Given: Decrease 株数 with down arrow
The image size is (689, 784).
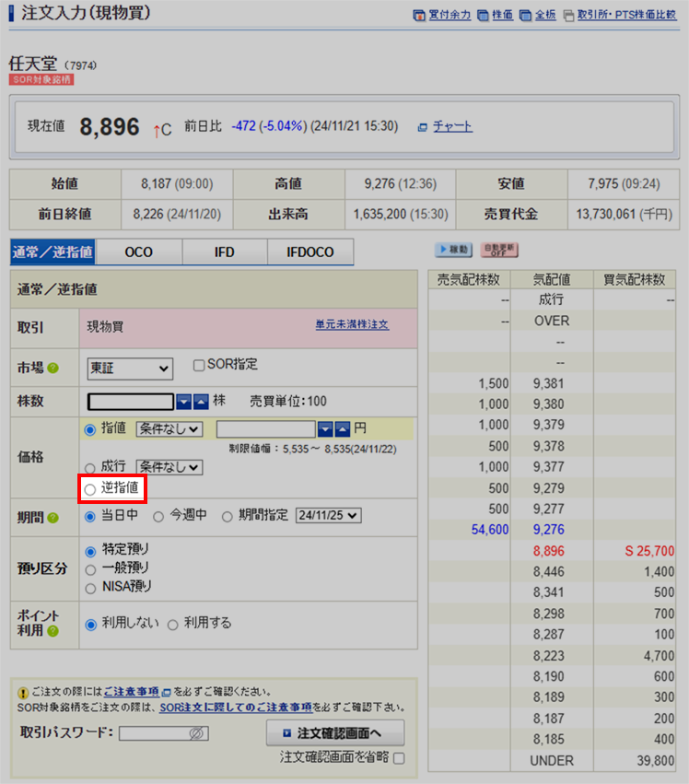Looking at the screenshot, I should [184, 402].
